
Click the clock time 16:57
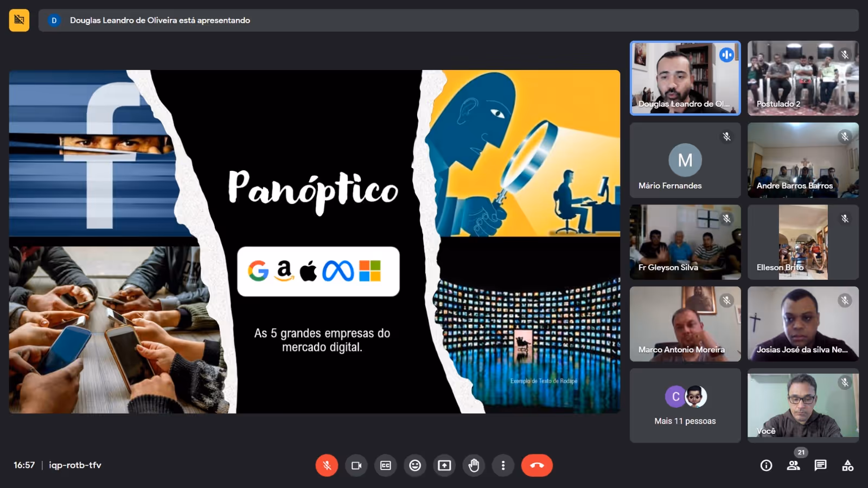(x=24, y=465)
